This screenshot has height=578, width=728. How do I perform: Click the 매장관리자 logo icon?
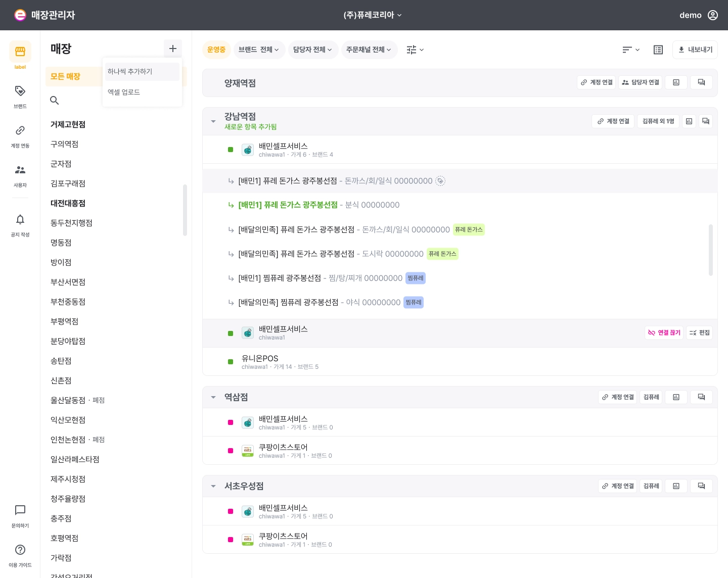click(x=20, y=15)
